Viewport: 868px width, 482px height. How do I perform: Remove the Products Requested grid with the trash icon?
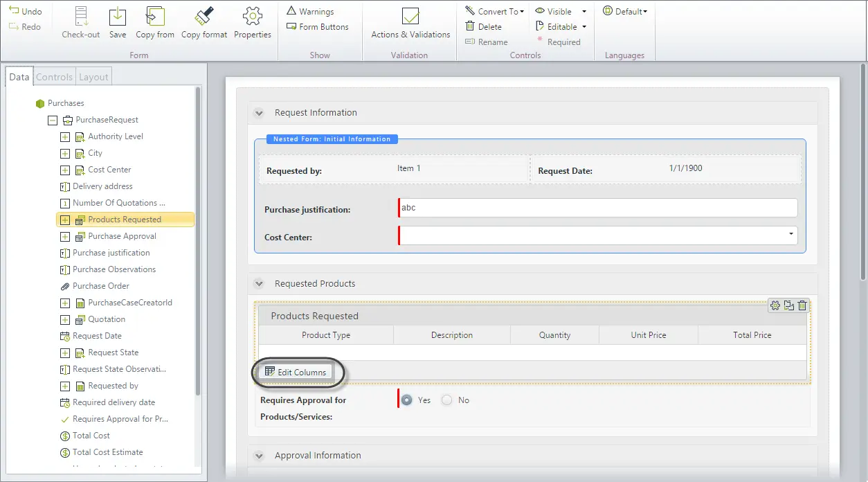point(802,305)
